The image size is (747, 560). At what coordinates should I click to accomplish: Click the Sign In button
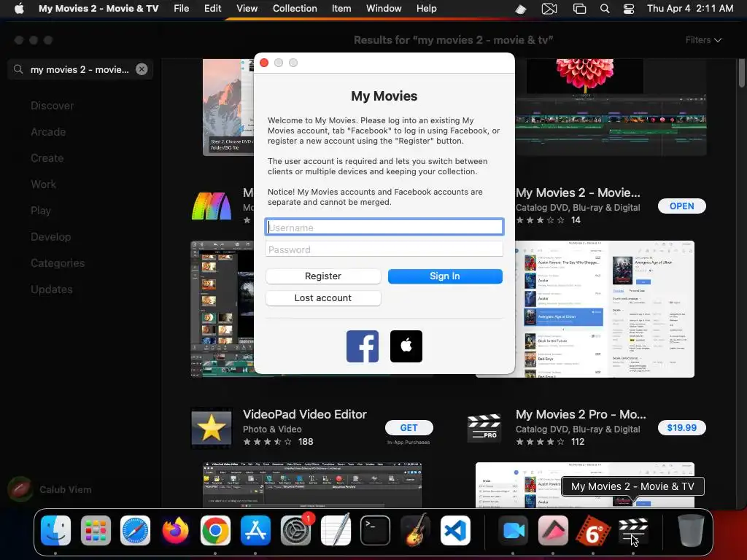pyautogui.click(x=445, y=276)
